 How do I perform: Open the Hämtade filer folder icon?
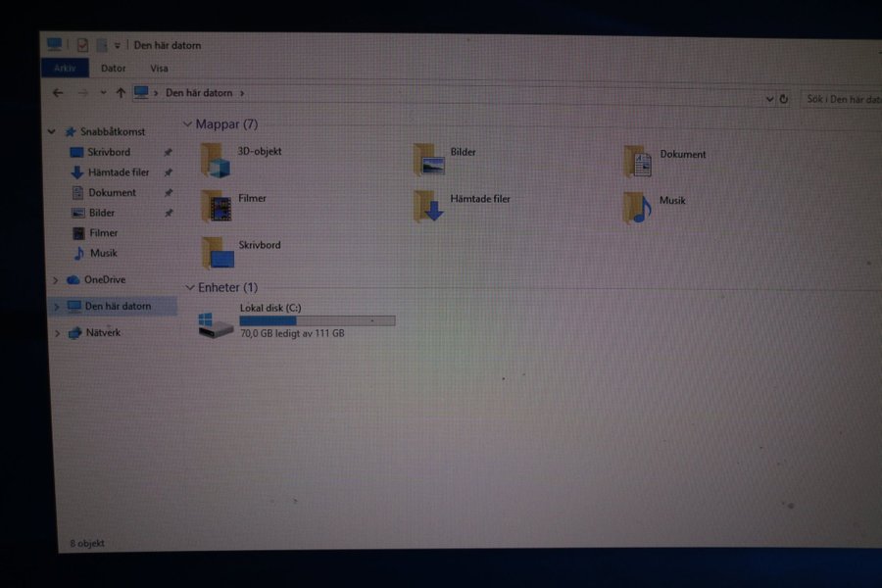[x=429, y=206]
